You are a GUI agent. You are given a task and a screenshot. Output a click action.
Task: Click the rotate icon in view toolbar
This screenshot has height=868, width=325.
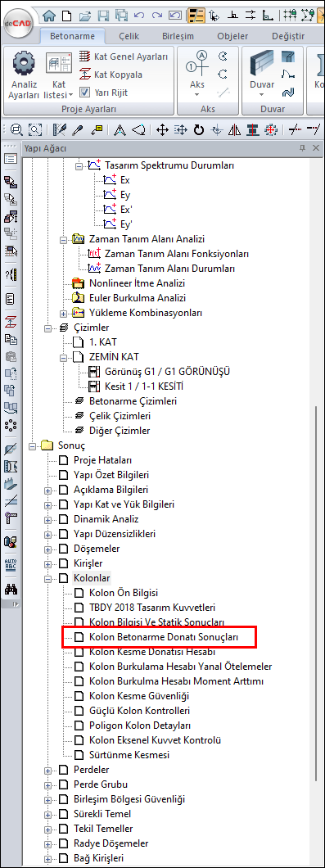[x=198, y=130]
